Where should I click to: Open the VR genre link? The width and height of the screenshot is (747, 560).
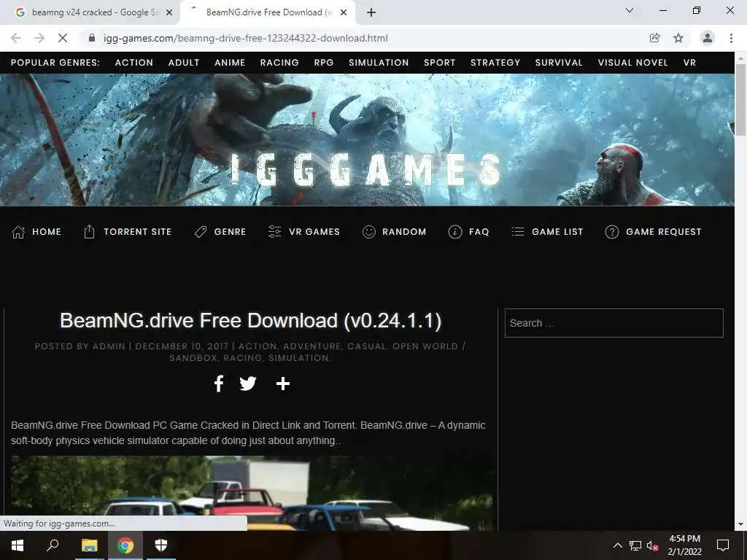[x=690, y=63]
